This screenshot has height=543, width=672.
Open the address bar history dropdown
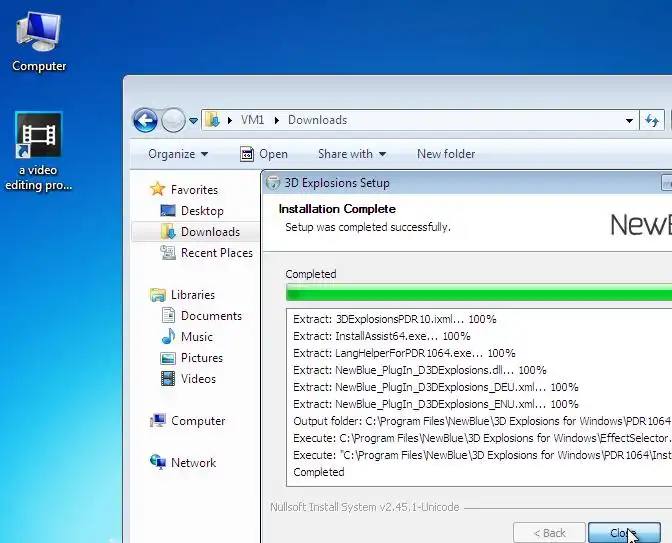pos(629,120)
